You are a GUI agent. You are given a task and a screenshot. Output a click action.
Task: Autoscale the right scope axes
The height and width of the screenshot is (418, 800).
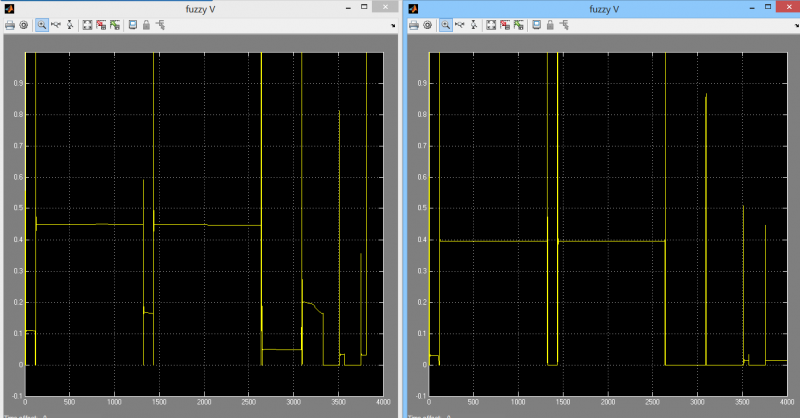(x=491, y=25)
